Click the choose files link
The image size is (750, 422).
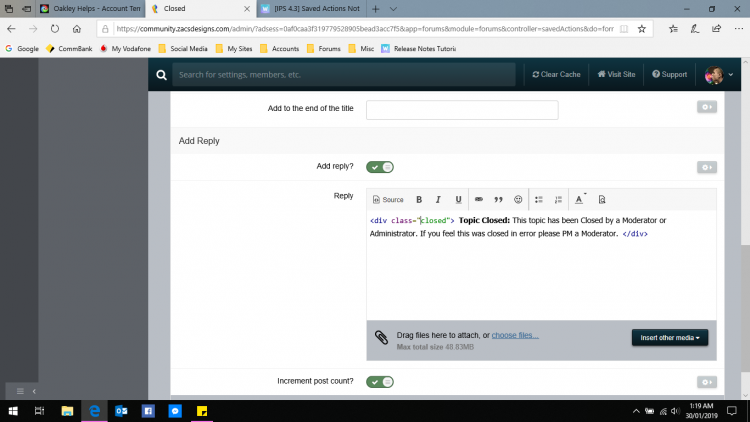tap(515, 335)
